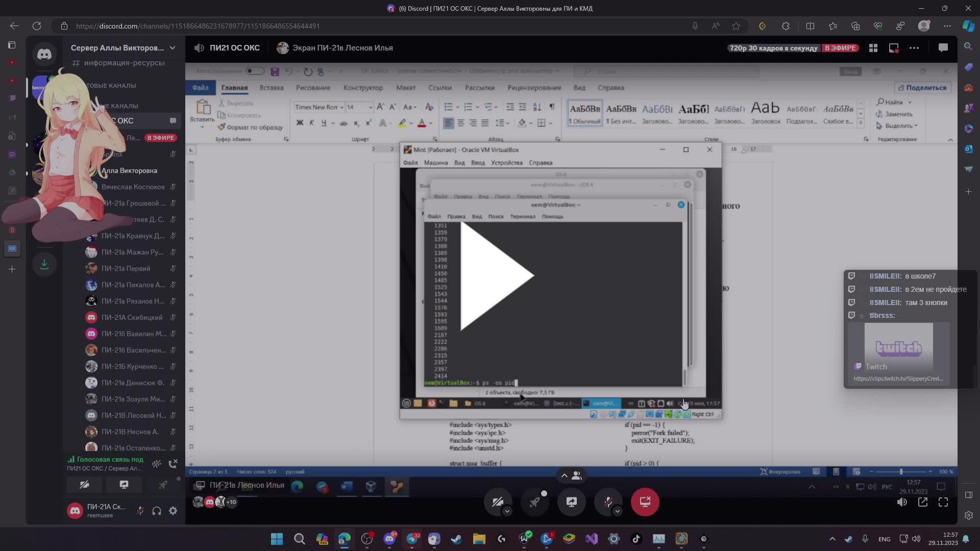The height and width of the screenshot is (551, 980).
Task: Select the информация-ресурсы text channel
Action: [124, 63]
